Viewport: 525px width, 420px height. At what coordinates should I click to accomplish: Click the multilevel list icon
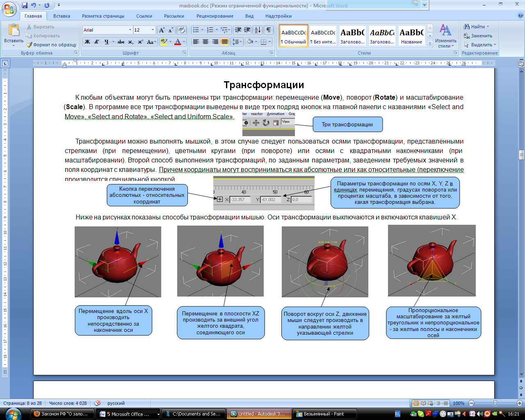[x=224, y=30]
